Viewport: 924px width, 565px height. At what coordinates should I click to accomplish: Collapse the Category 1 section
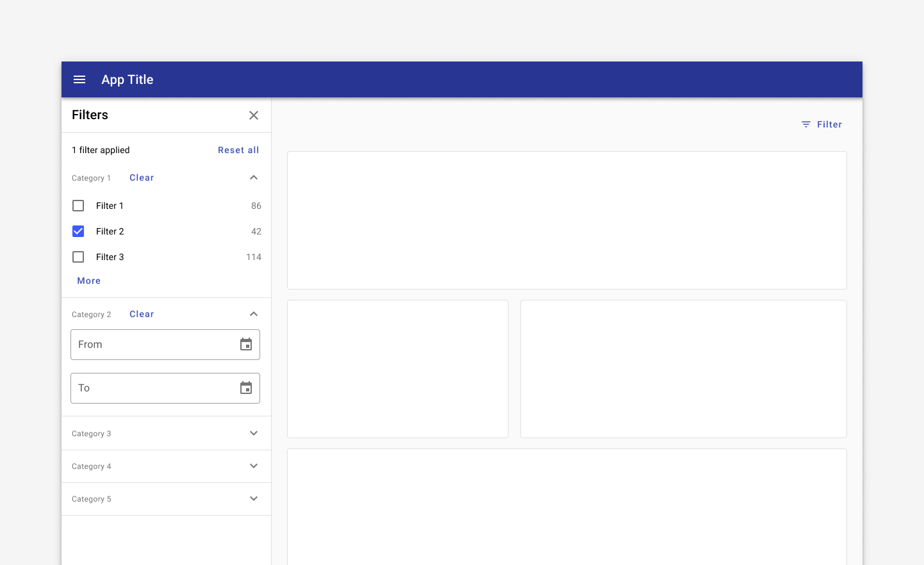254,177
